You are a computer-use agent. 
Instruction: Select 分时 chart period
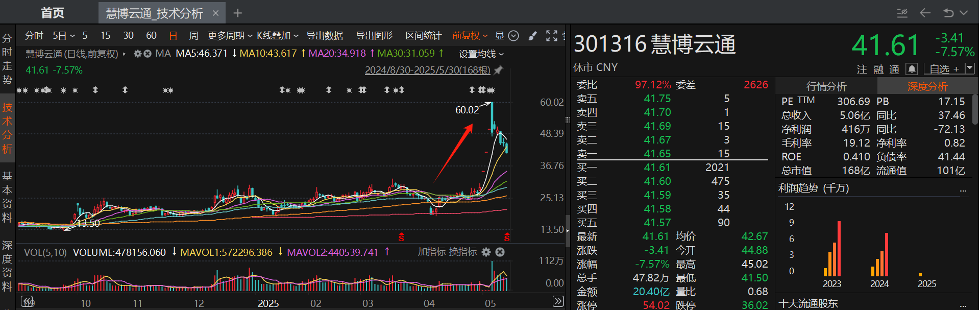34,36
